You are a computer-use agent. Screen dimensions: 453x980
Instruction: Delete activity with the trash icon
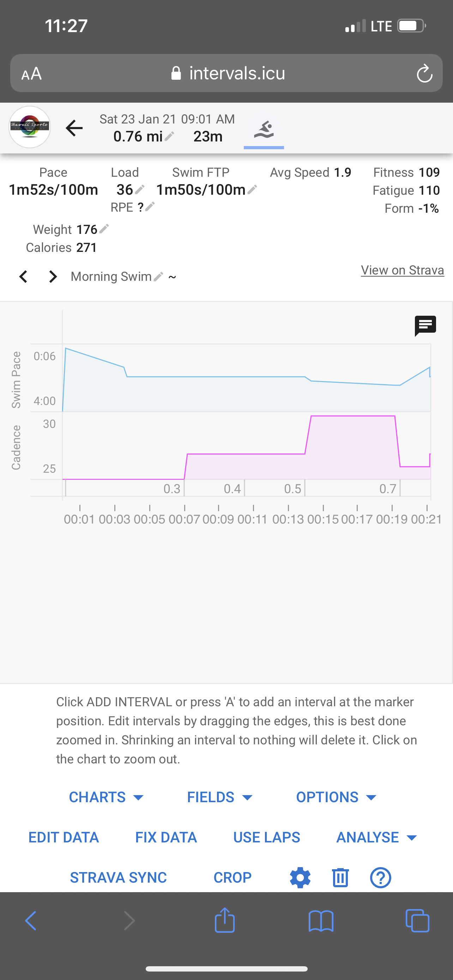coord(340,878)
